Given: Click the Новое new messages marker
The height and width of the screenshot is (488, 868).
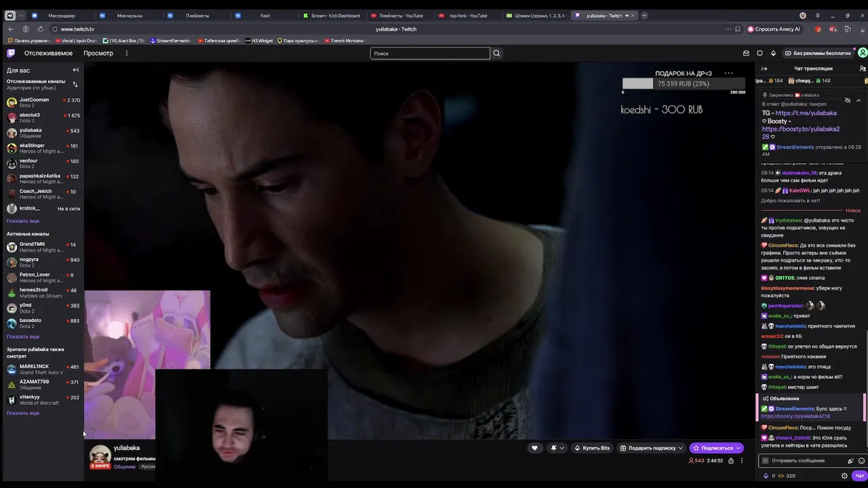Looking at the screenshot, I should click(x=853, y=210).
